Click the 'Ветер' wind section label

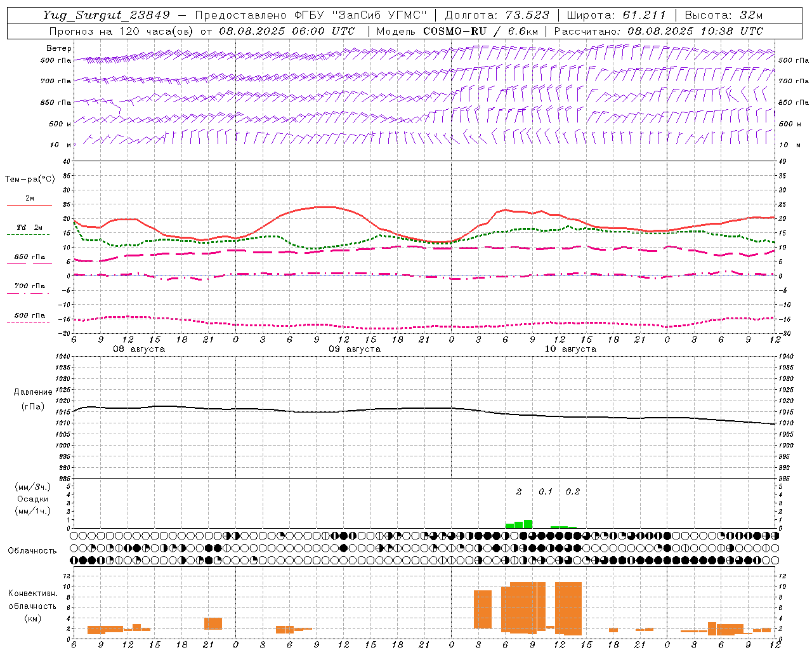[59, 48]
